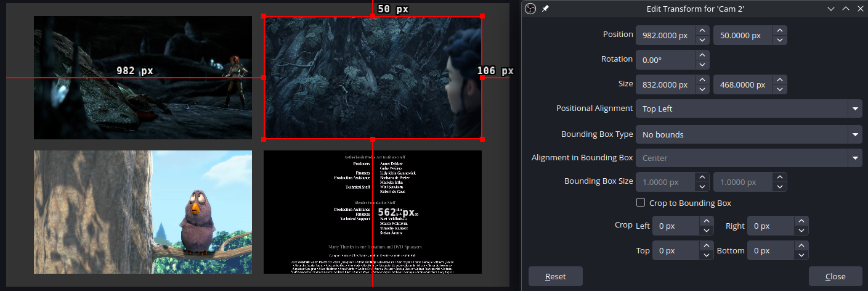This screenshot has width=868, height=291.
Task: Click the Crop Right field
Action: [771, 226]
